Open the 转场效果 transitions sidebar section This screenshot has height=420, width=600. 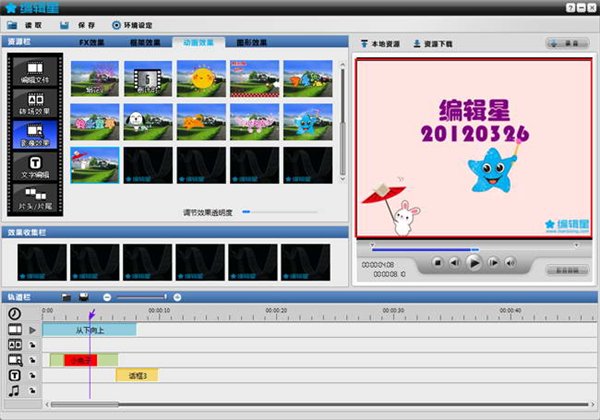[35, 103]
